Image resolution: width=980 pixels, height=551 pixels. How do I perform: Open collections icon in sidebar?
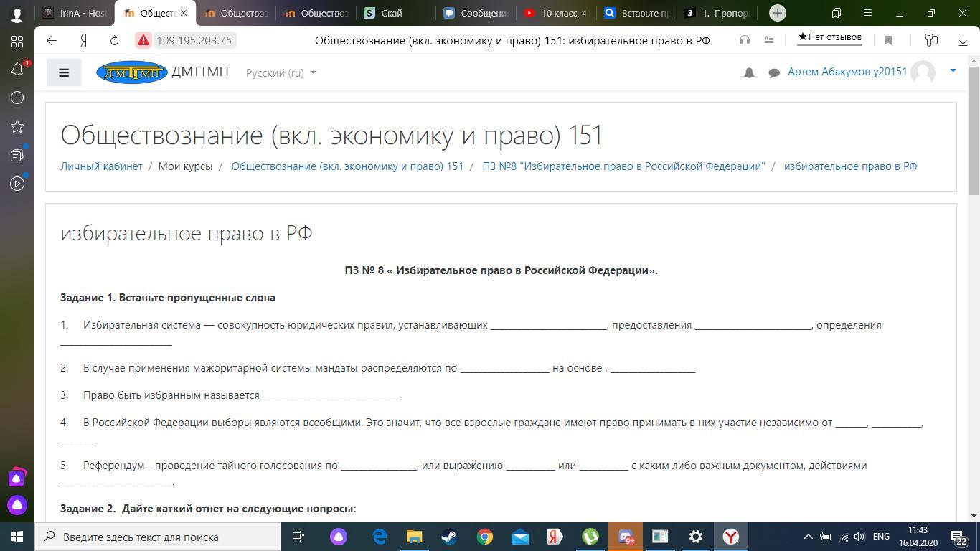click(17, 155)
